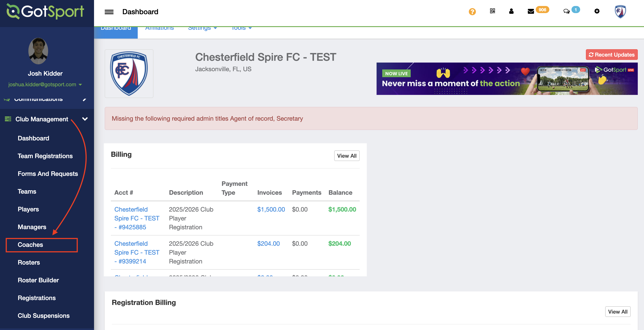The image size is (644, 330).
Task: Collapse the Club Management section chevron
Action: 85,119
